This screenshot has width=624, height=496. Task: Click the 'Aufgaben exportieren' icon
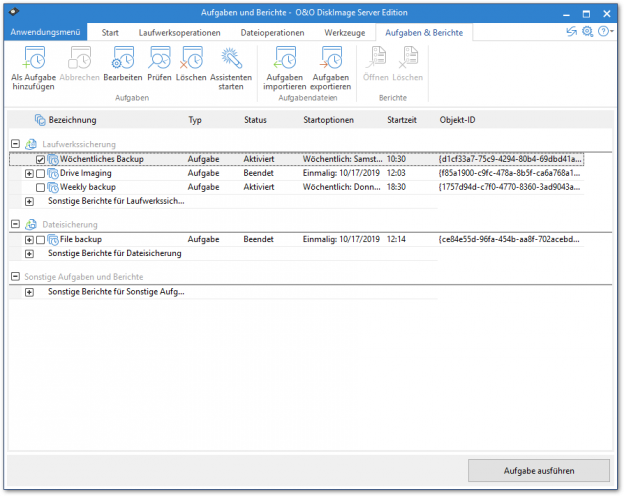331,58
